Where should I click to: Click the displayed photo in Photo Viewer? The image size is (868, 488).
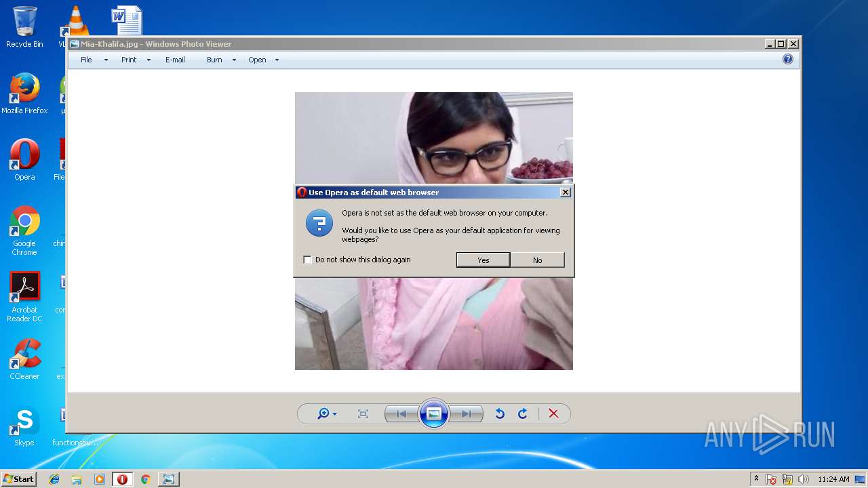tap(434, 231)
